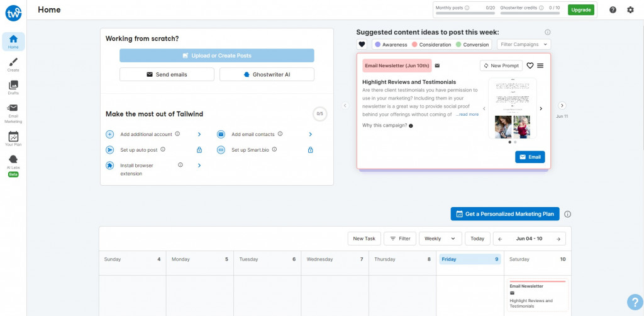This screenshot has height=316, width=644.
Task: Show previous email preview image
Action: tap(484, 109)
